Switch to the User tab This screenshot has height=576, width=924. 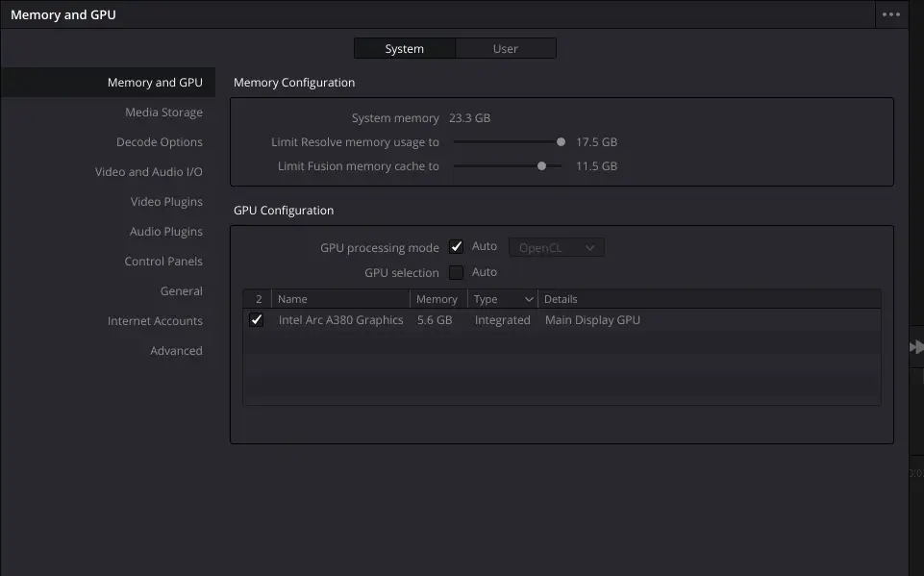click(x=506, y=48)
